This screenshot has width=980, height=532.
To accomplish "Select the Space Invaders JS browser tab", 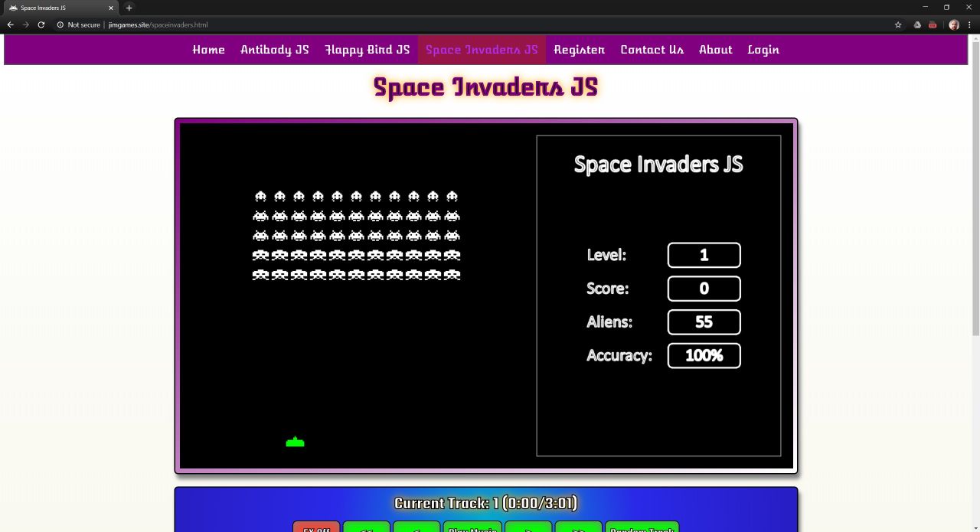I will click(x=60, y=8).
